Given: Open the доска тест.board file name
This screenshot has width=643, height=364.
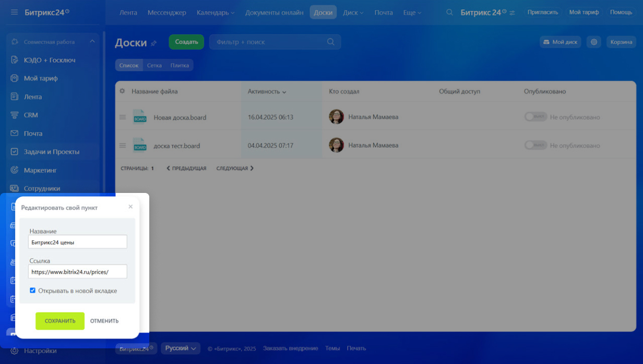Looking at the screenshot, I should (x=177, y=146).
